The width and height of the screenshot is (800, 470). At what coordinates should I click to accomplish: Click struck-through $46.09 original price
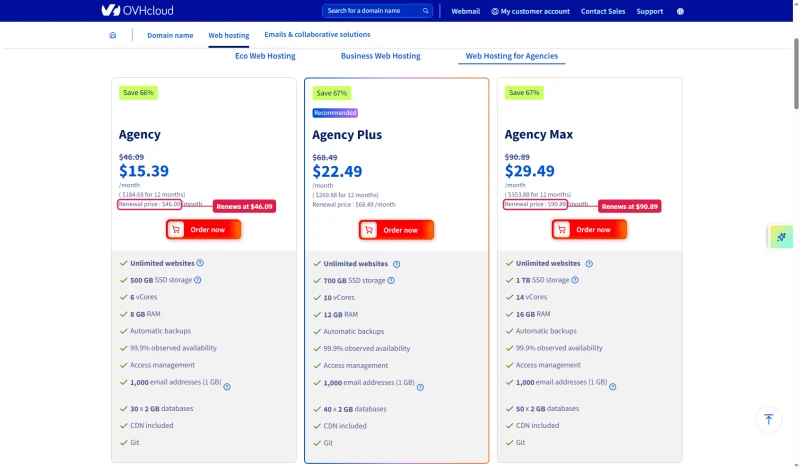coord(131,157)
